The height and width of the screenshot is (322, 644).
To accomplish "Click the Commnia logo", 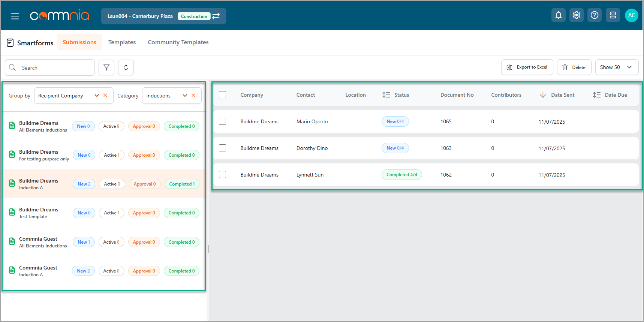I will (x=60, y=15).
